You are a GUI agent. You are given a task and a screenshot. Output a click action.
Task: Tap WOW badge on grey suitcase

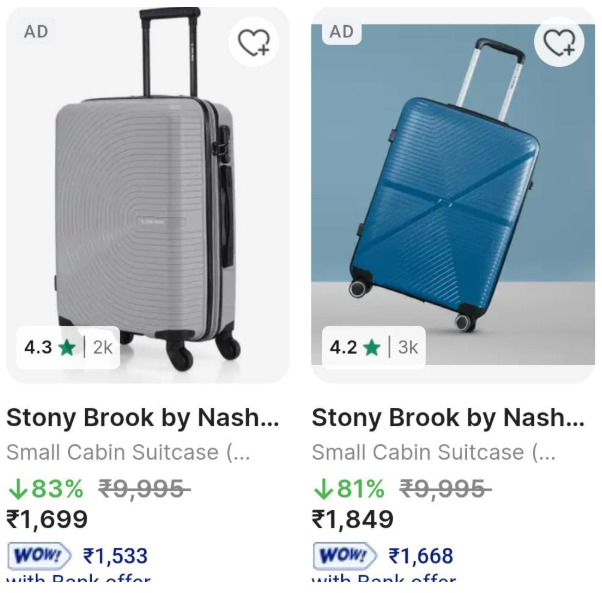click(x=40, y=555)
